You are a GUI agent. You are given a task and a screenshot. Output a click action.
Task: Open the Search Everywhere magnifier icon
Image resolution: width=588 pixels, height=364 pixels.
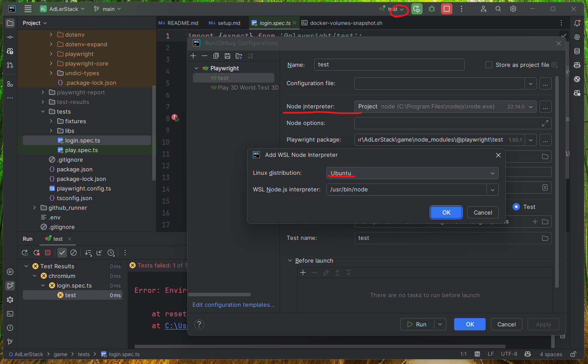pos(498,9)
